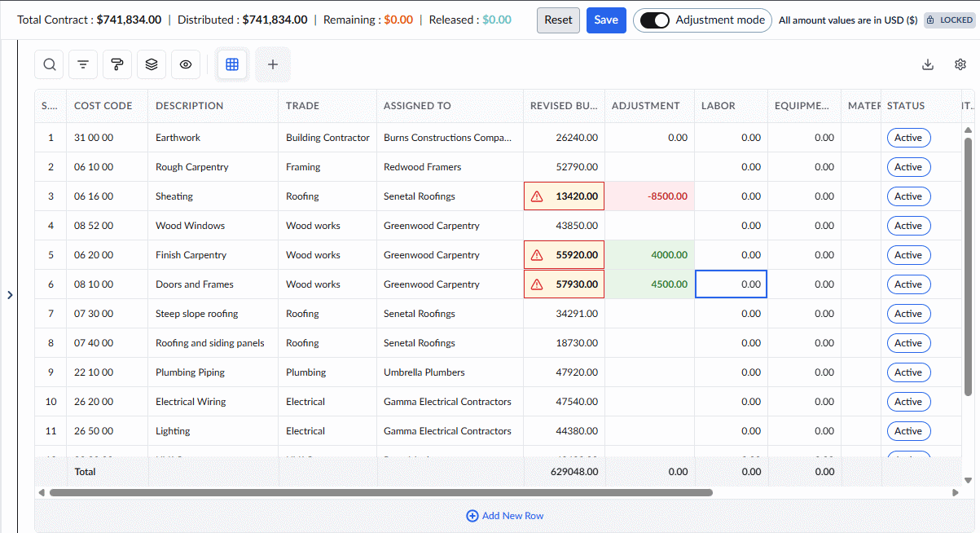980x533 pixels.
Task: Click the paint roller formatting icon
Action: point(117,64)
